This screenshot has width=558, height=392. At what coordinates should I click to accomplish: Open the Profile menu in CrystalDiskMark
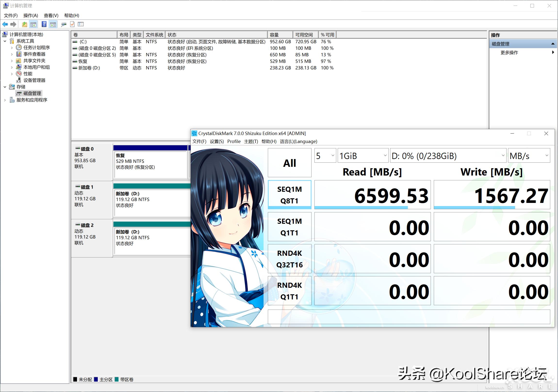pyautogui.click(x=234, y=141)
